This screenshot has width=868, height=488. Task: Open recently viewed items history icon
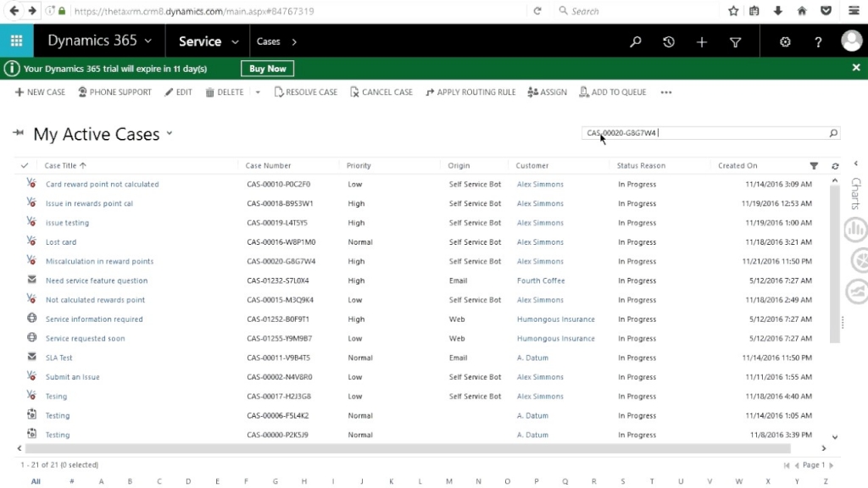click(x=669, y=42)
